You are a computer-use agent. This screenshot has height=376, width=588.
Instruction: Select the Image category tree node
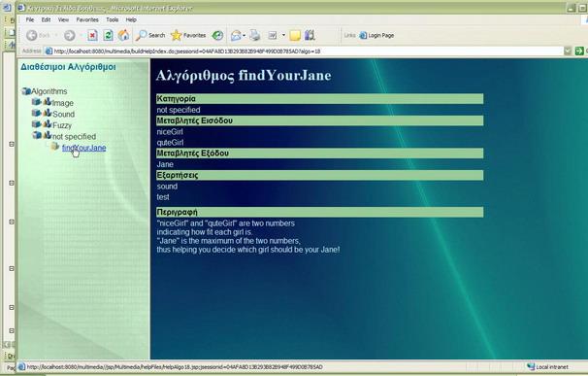[x=63, y=103]
